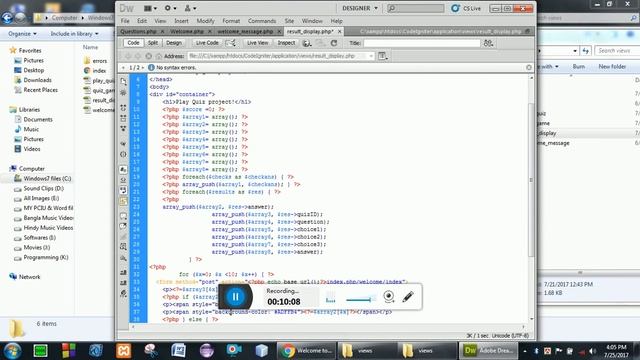Indent code using coding toolbar icon

[x=123, y=272]
